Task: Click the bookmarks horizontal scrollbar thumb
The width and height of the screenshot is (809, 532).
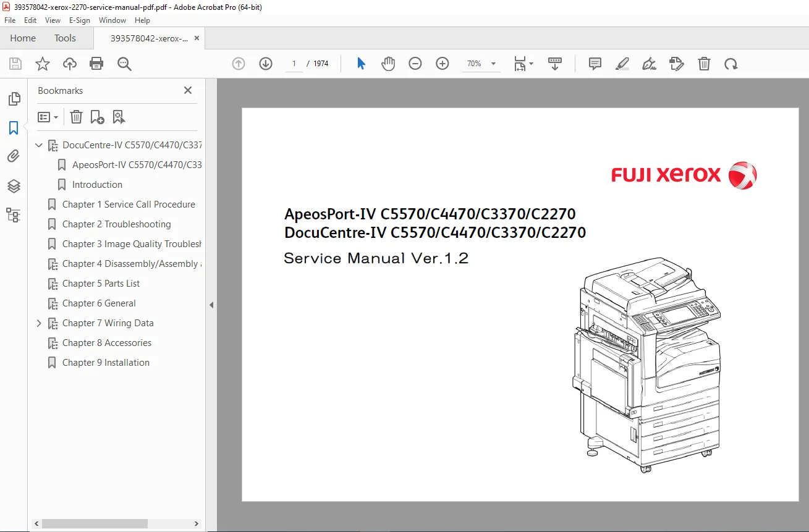Action: click(x=95, y=523)
